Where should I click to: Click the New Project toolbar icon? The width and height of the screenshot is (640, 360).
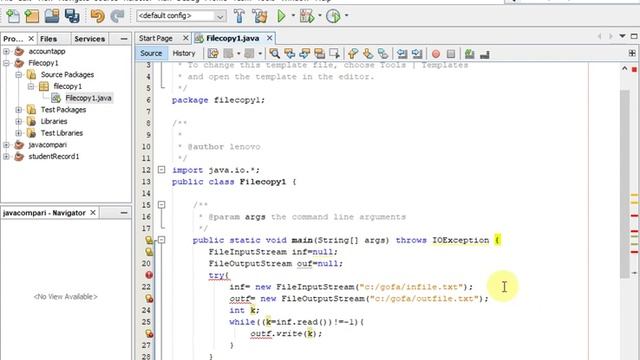(32, 16)
